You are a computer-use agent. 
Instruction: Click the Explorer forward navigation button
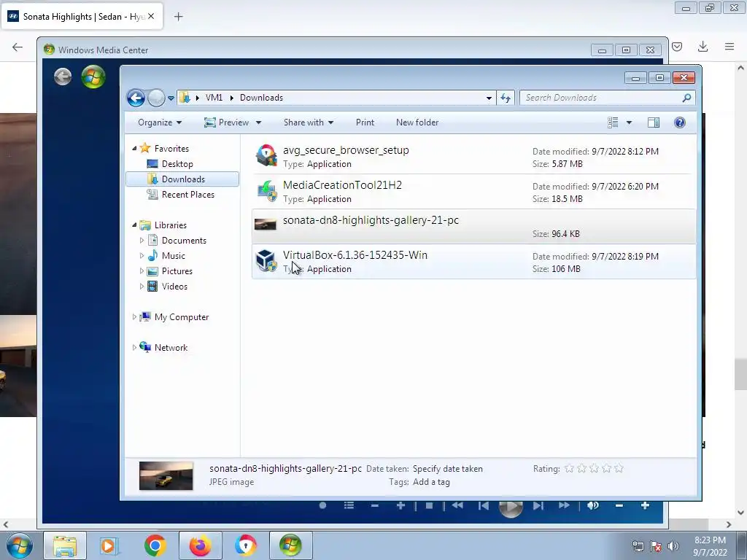point(156,98)
